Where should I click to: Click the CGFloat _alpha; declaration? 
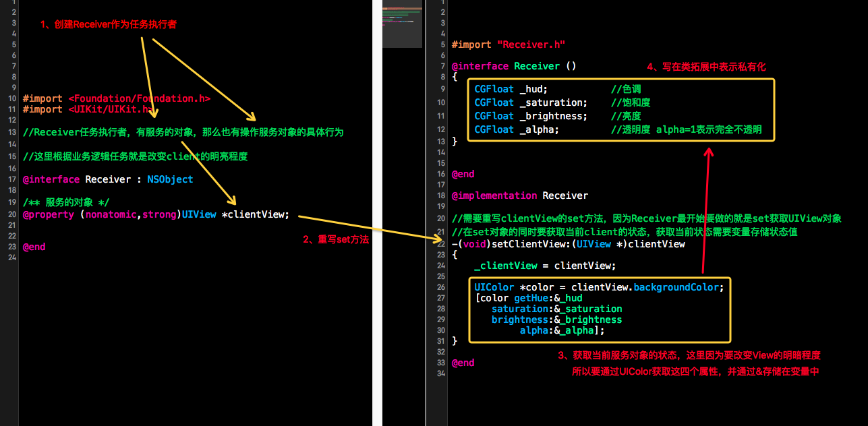pos(517,129)
